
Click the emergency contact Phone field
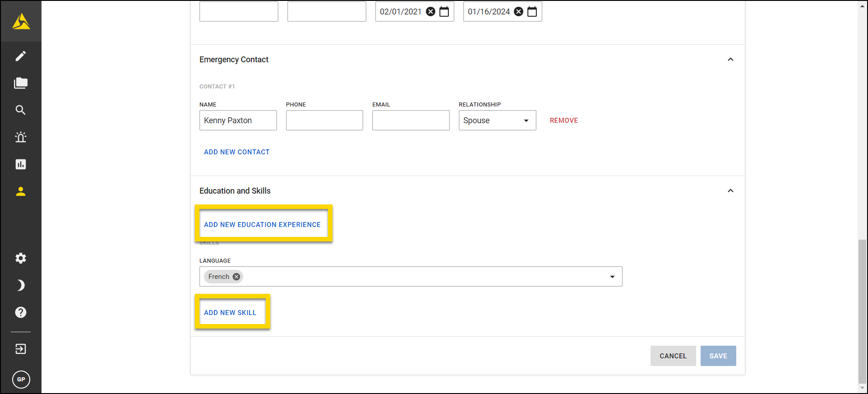point(324,121)
